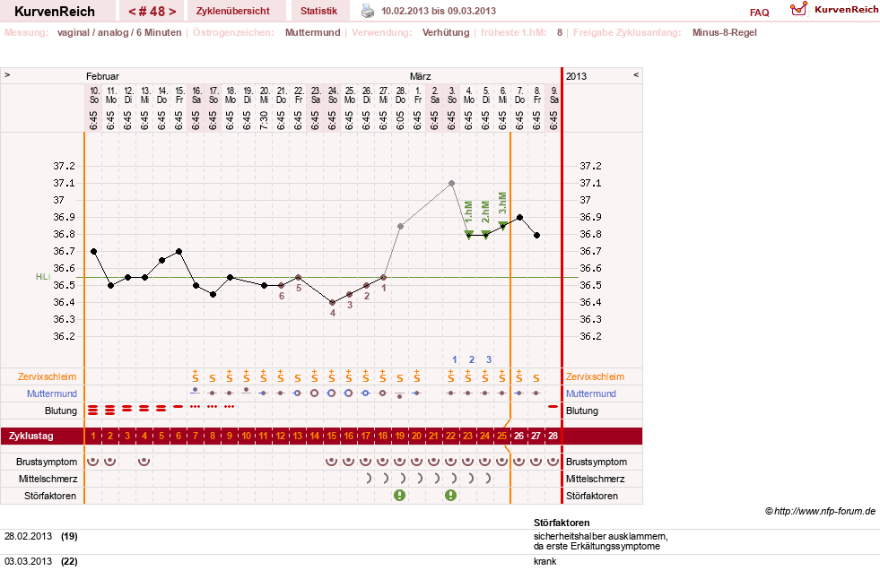Click the Muttermund Östrogenzeichen value in header

point(312,32)
